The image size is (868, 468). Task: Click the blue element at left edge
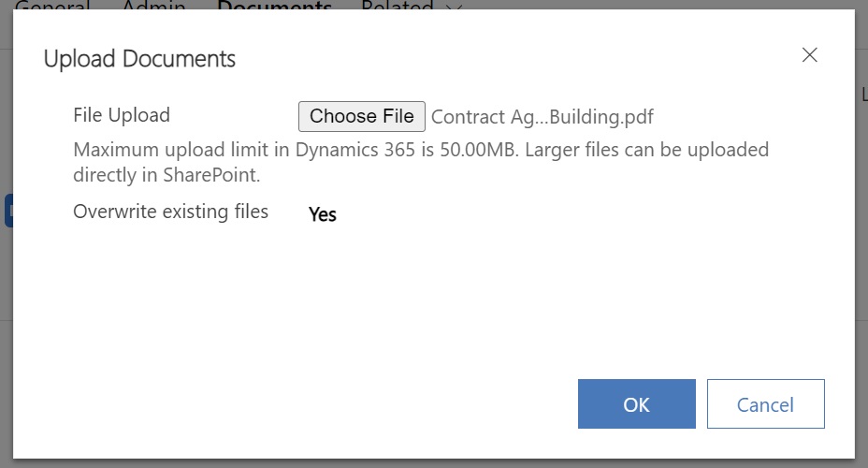(x=8, y=211)
